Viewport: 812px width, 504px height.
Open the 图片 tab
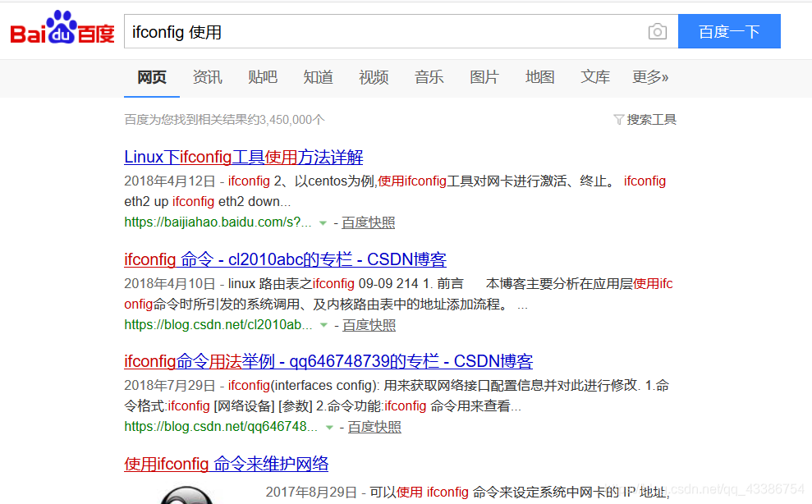[484, 77]
